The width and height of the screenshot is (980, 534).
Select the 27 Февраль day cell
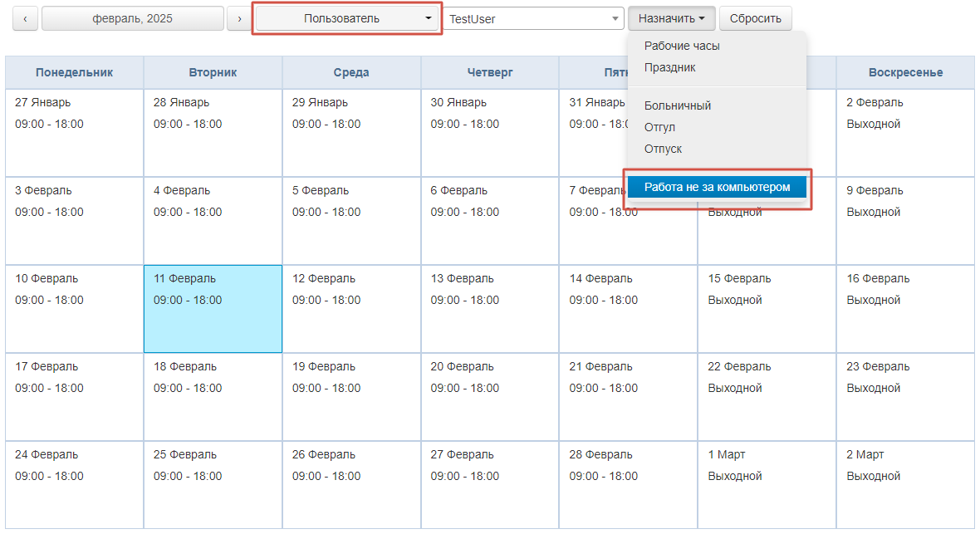[x=489, y=485]
